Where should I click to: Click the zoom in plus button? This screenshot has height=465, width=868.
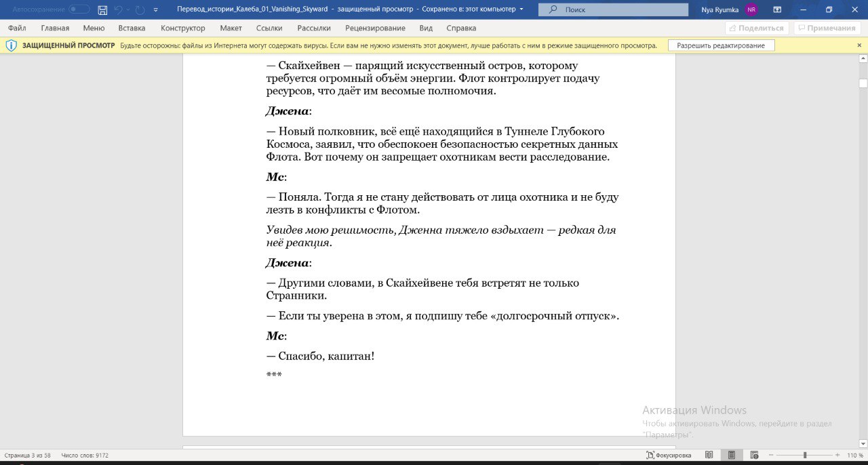point(838,456)
